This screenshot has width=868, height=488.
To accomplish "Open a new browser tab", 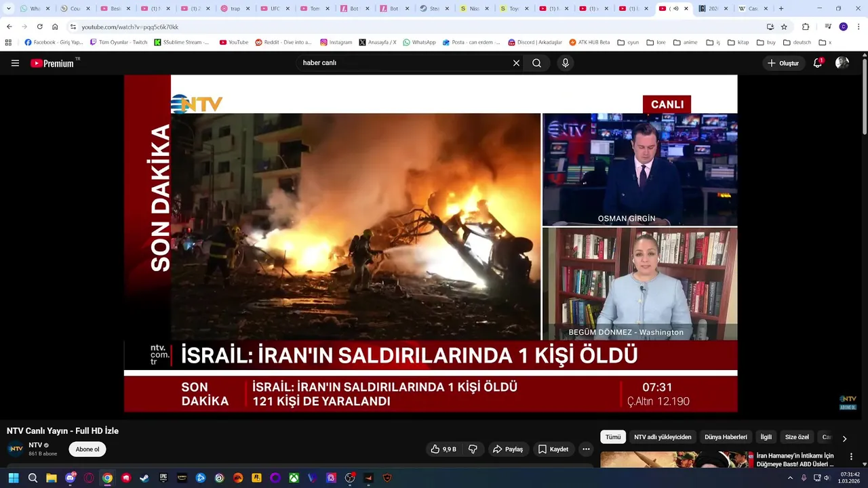I will (x=781, y=8).
